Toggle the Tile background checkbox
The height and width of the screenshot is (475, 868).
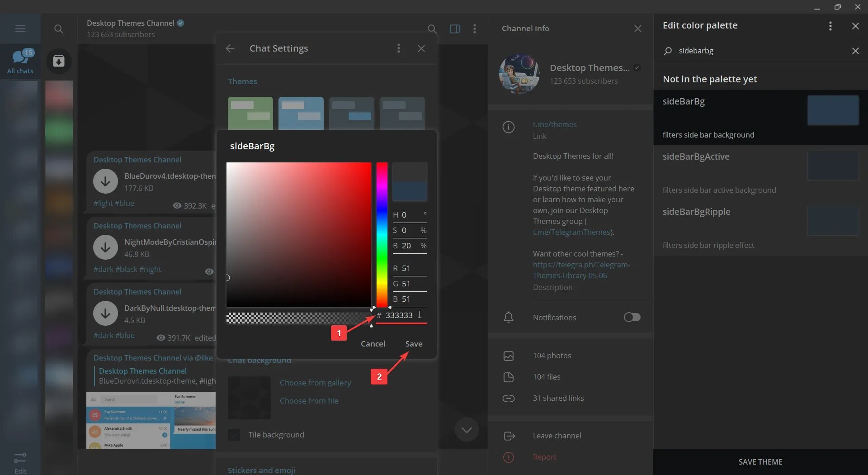(234, 435)
